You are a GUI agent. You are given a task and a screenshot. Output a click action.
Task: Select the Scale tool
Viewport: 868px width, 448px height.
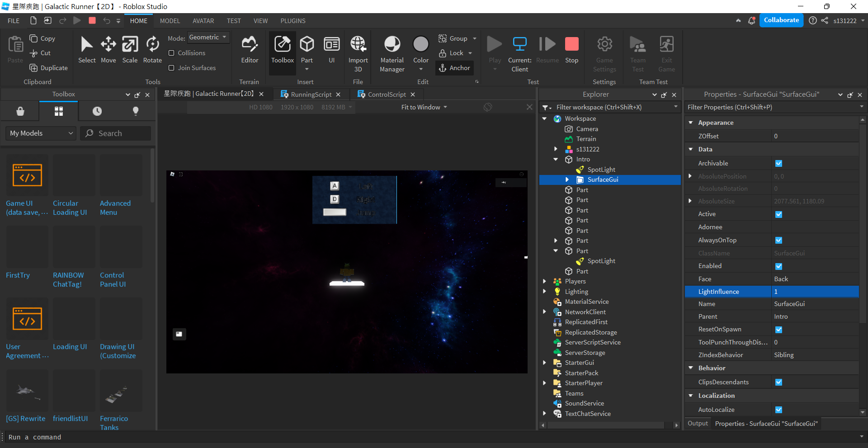point(130,50)
